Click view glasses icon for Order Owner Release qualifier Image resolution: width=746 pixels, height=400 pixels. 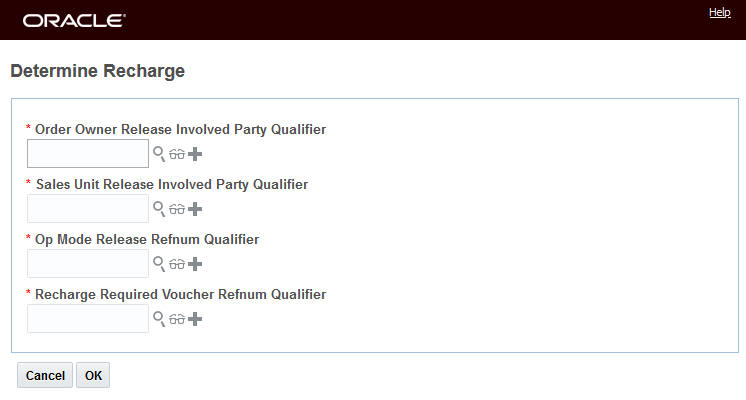(x=177, y=154)
